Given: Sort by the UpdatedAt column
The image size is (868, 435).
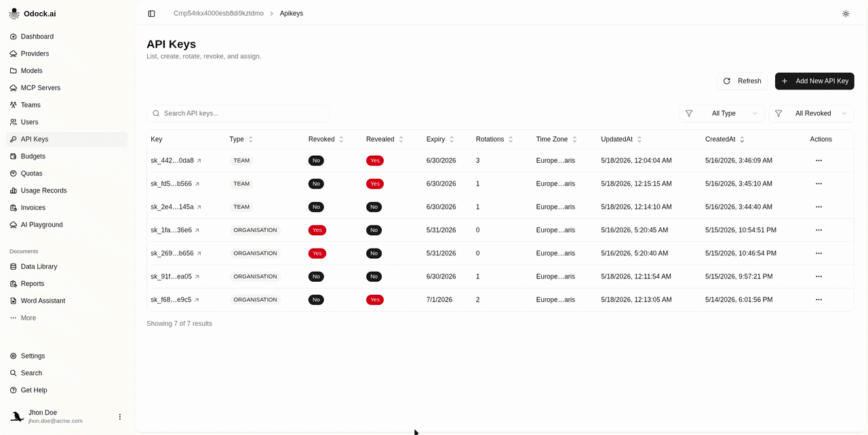Looking at the screenshot, I should point(621,139).
